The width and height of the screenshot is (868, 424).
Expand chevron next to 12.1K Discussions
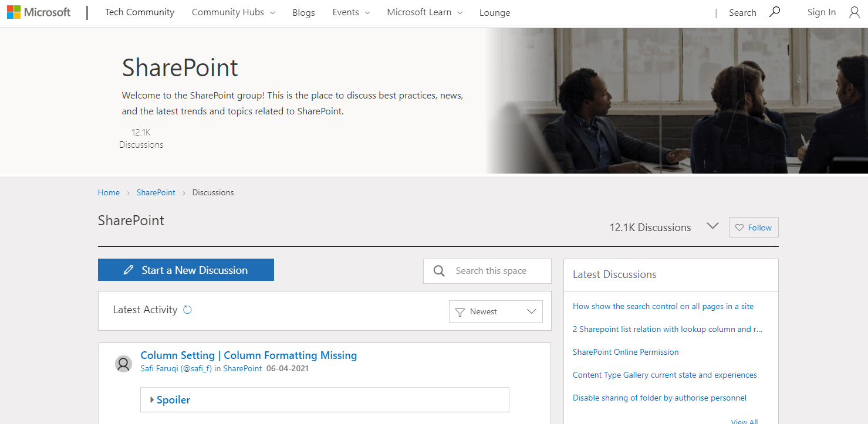click(x=713, y=226)
